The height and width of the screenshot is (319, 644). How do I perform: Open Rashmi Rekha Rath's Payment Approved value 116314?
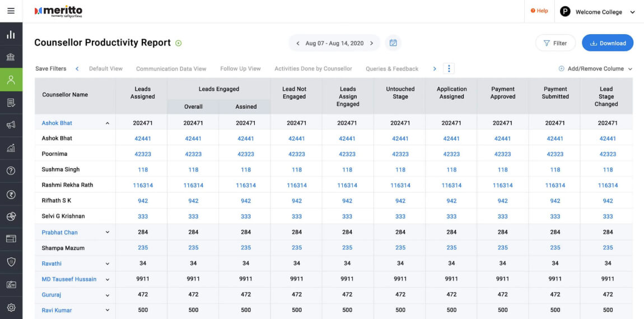(503, 186)
